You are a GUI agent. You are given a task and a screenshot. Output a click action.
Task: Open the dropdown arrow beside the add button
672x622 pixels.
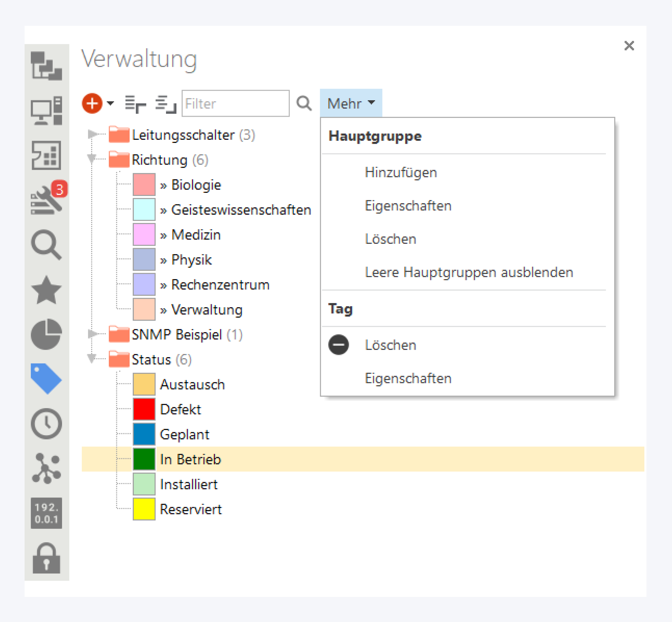tap(110, 103)
